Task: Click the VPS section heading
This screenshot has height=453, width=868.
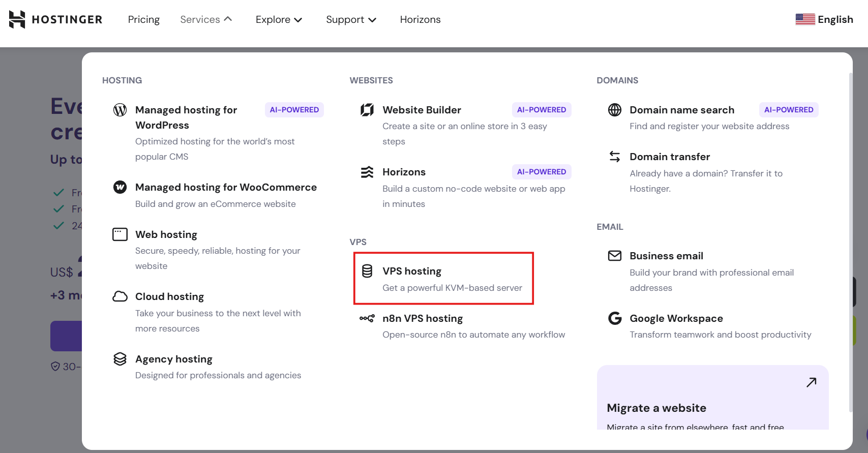Action: tap(358, 242)
